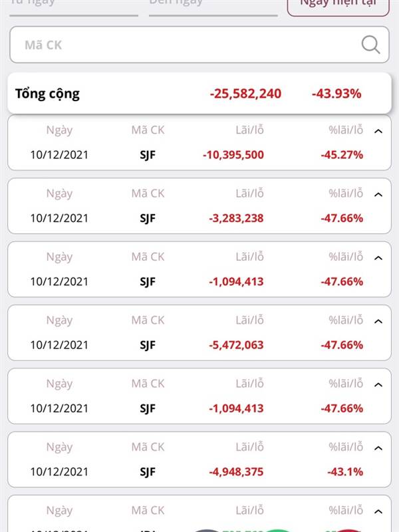
Task: Tap the magnifier search icon
Action: point(370,45)
